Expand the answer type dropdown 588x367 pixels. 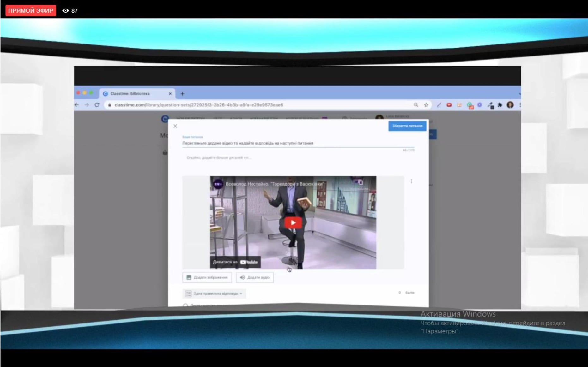[x=214, y=294]
